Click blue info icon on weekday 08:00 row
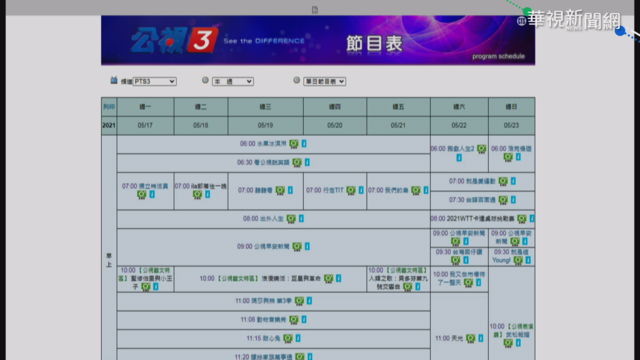640x360 pixels. click(x=301, y=219)
